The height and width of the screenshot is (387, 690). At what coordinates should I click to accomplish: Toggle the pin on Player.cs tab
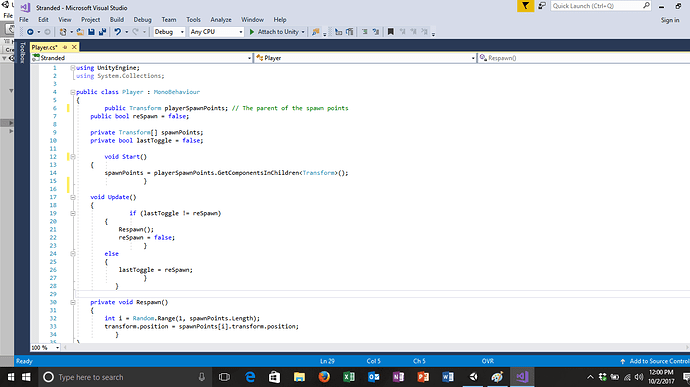tap(65, 47)
